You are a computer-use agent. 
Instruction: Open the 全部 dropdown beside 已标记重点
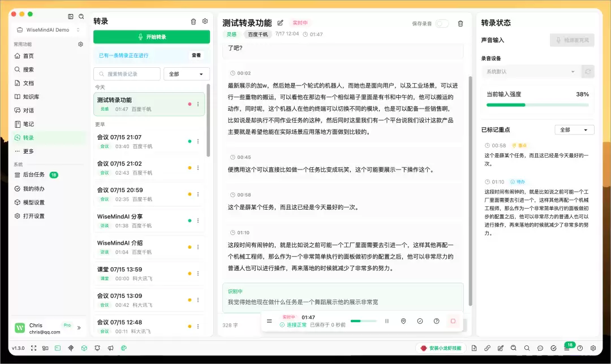574,130
